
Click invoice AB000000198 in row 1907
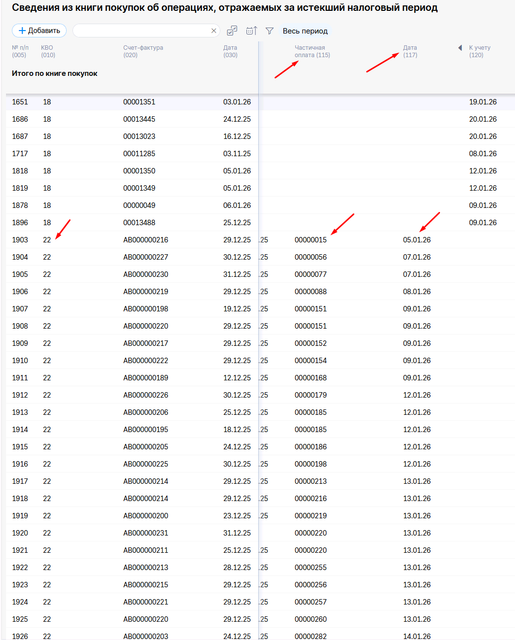click(x=146, y=309)
